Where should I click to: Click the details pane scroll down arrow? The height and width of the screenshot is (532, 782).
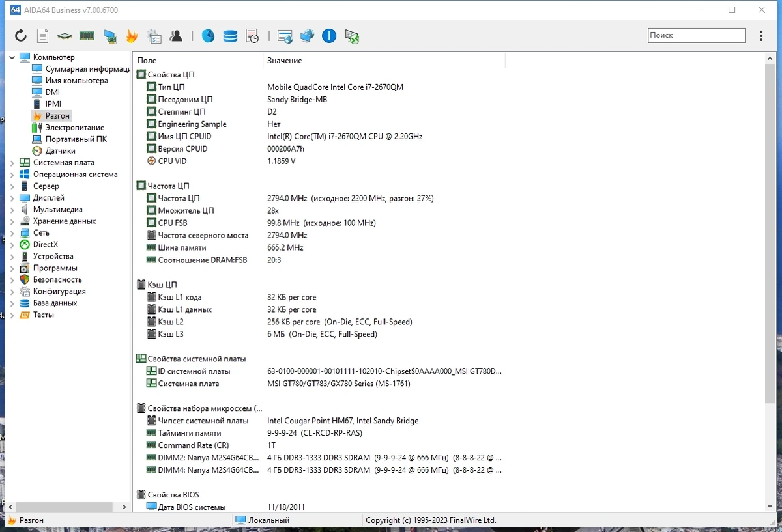click(x=770, y=506)
